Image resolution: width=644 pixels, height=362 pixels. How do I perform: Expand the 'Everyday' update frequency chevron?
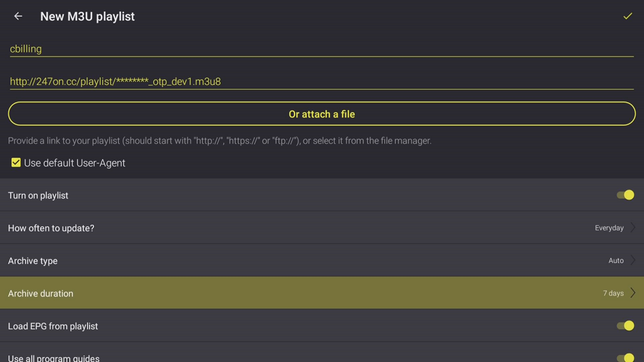633,228
